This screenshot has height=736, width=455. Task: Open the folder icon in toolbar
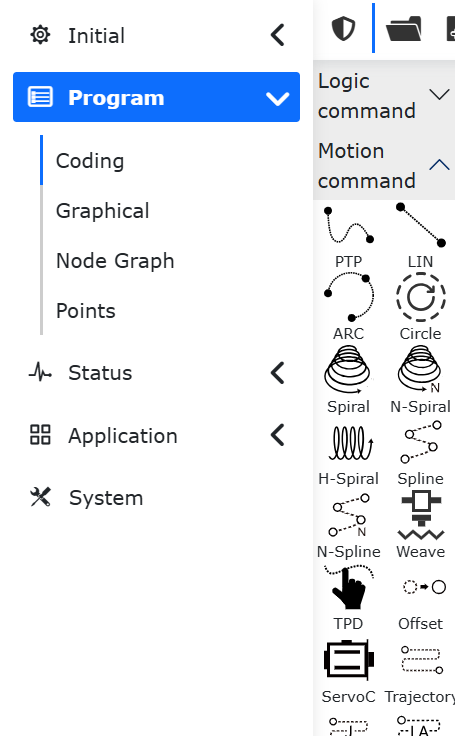[403, 28]
